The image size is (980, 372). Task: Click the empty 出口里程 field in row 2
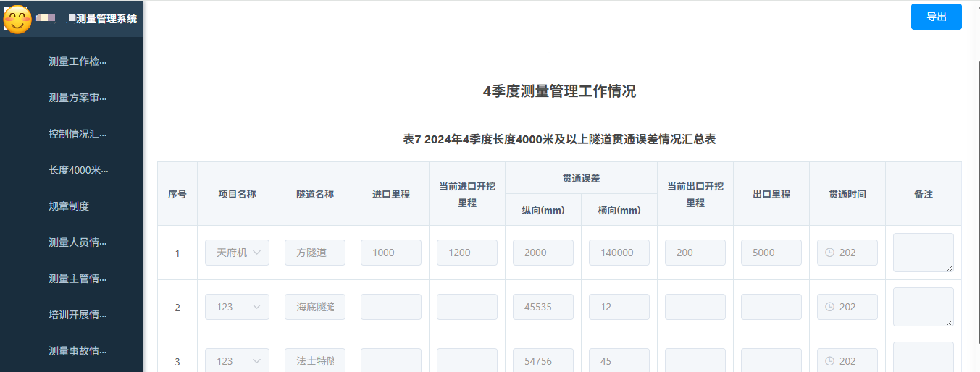tap(771, 307)
